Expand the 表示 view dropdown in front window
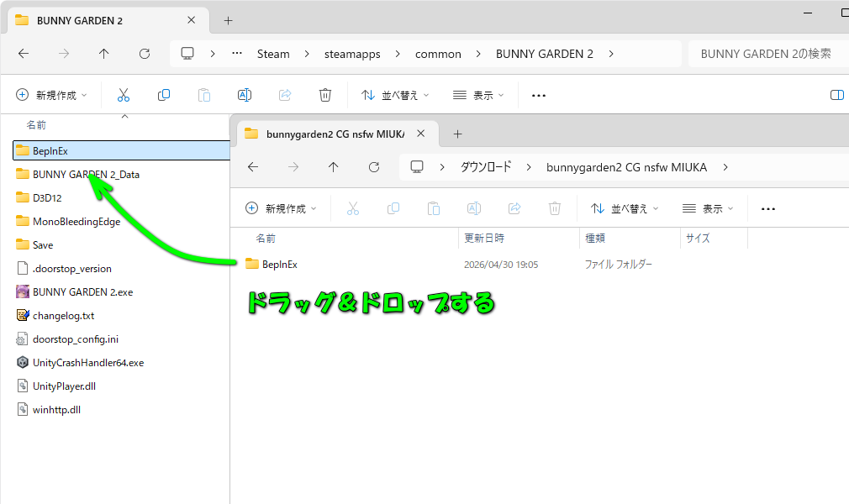Screen dimensions: 849x504 [x=709, y=208]
